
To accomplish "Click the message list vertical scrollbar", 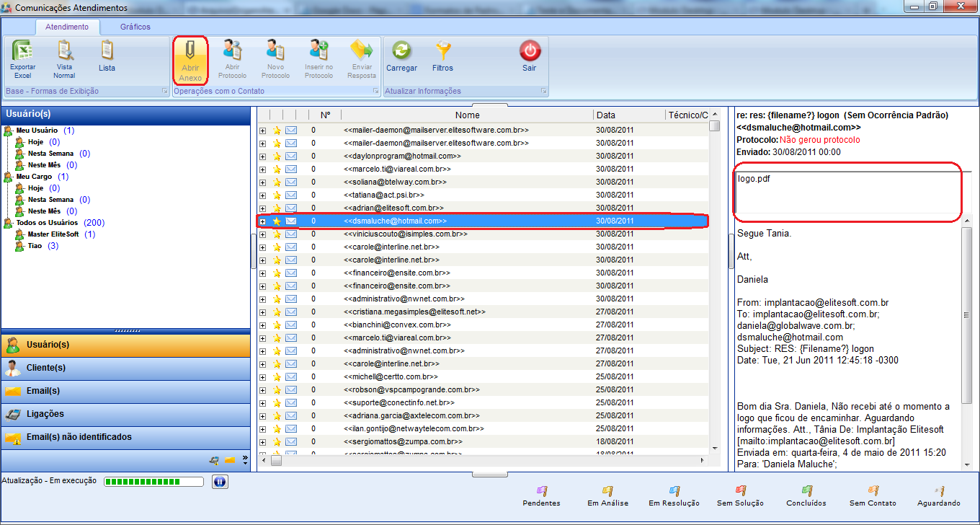I will point(714,288).
